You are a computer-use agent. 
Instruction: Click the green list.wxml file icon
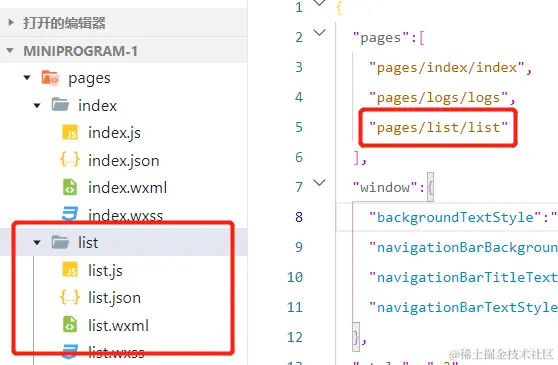pyautogui.click(x=70, y=324)
